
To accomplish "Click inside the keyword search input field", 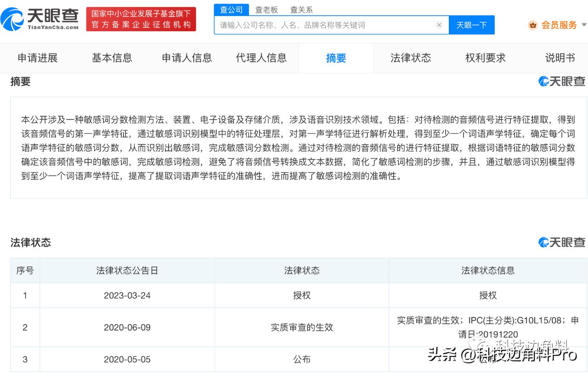I will pyautogui.click(x=322, y=25).
